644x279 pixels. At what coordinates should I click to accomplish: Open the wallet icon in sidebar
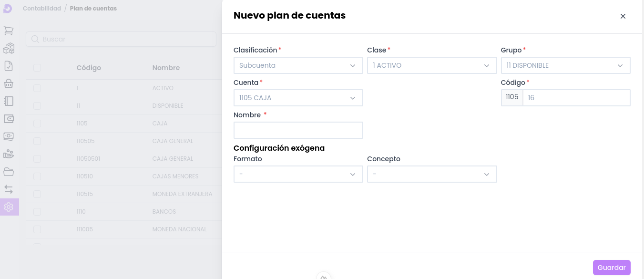(x=9, y=119)
